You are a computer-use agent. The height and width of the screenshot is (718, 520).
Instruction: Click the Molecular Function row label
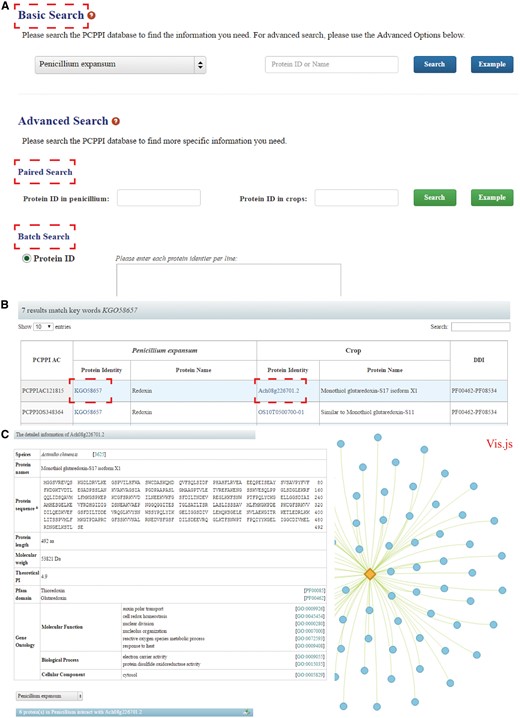pos(62,627)
